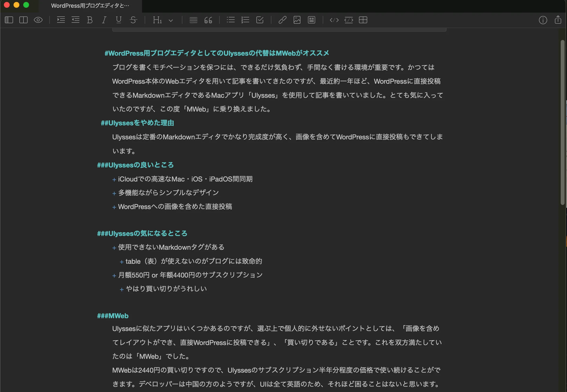
Task: Insert a numbered list
Action: coord(245,20)
